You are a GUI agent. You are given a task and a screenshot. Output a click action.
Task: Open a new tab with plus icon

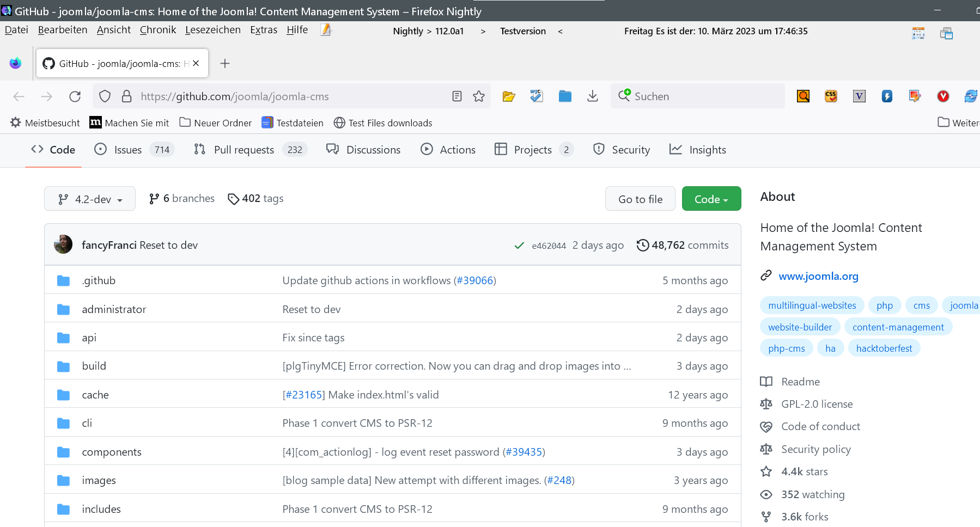click(225, 64)
